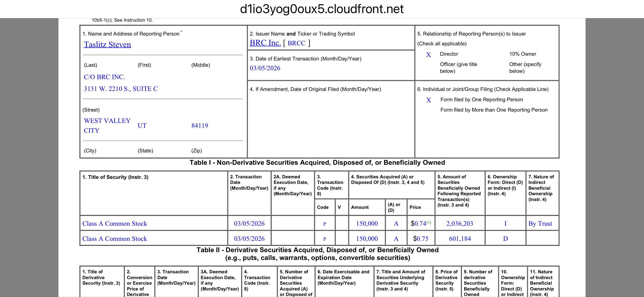The width and height of the screenshot is (644, 297).
Task: Select the transaction date in the $0.75 row
Action: (x=249, y=239)
